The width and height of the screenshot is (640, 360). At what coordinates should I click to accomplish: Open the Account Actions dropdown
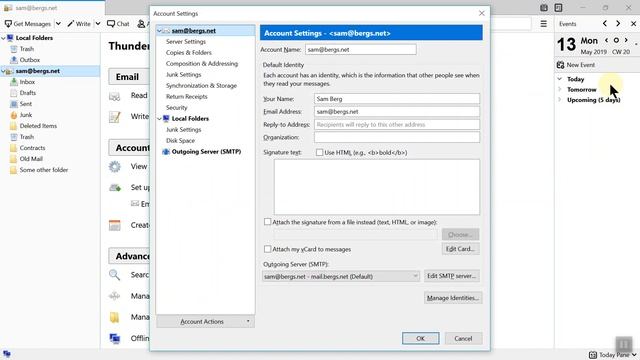point(205,322)
